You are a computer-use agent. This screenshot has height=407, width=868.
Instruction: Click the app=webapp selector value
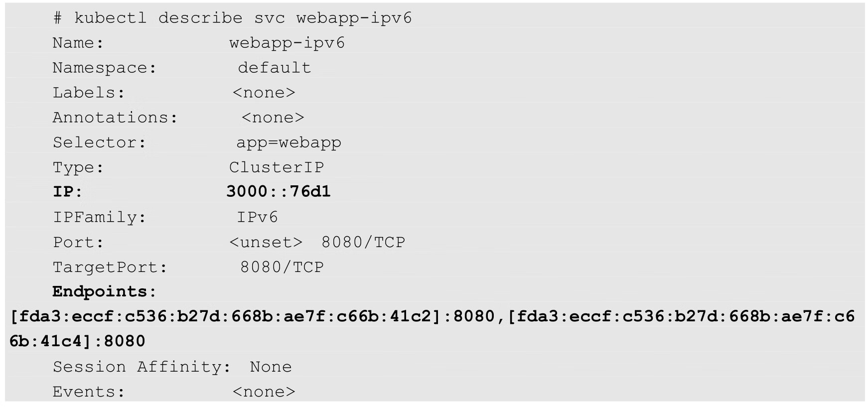(289, 143)
